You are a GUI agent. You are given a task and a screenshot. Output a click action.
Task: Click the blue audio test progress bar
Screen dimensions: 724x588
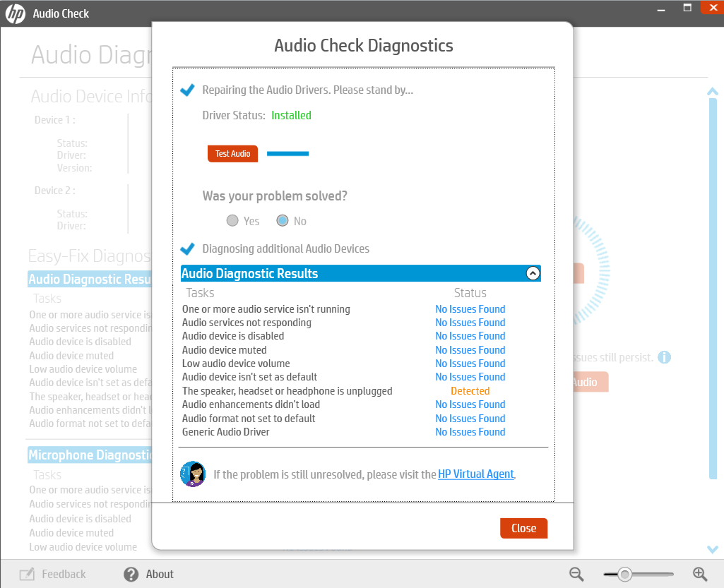287,154
